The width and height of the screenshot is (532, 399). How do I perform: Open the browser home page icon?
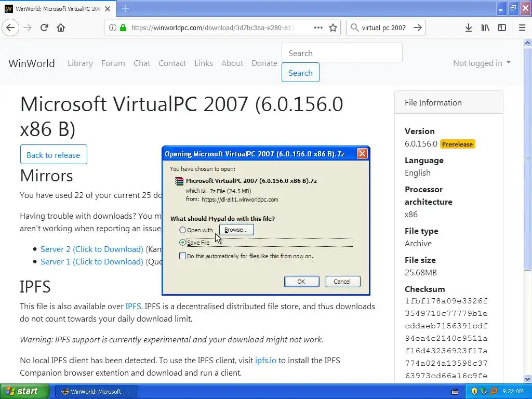tap(61, 28)
